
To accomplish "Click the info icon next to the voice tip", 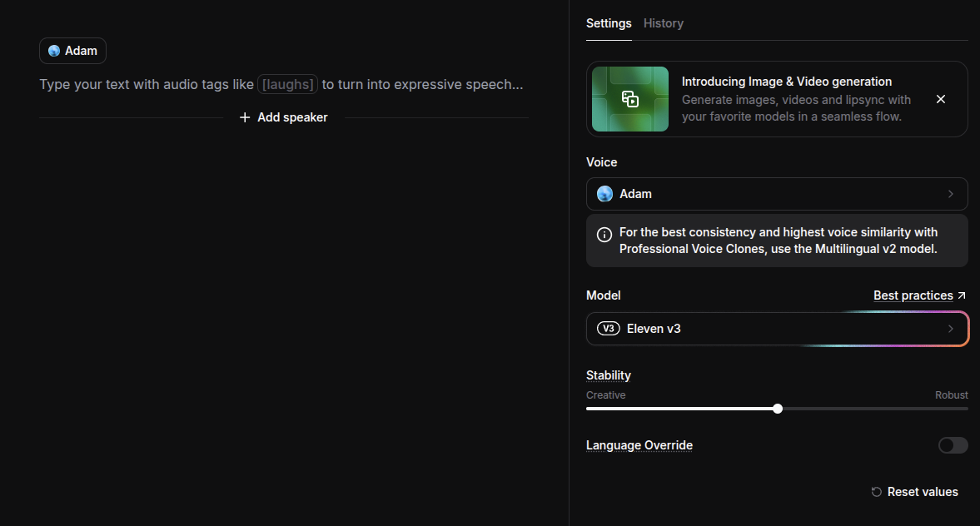I will (604, 234).
